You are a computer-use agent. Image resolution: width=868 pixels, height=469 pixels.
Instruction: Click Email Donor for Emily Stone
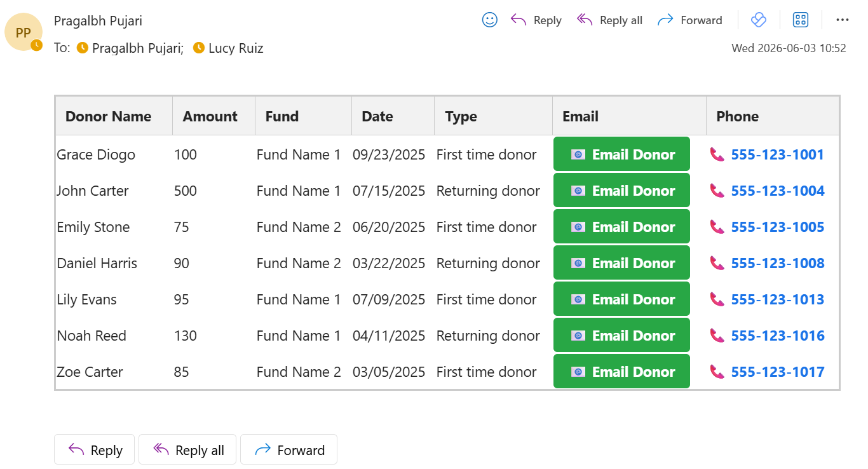point(621,226)
